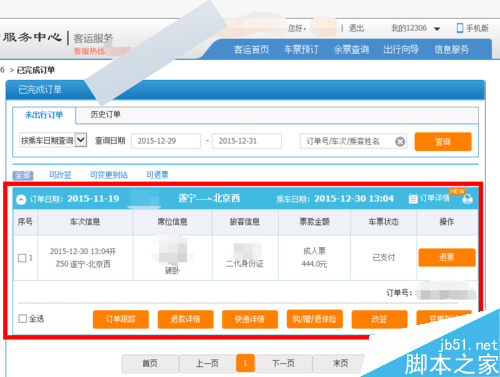500x377 pixels.
Task: Collapse the order with the circle arrow icon
Action: pyautogui.click(x=21, y=200)
